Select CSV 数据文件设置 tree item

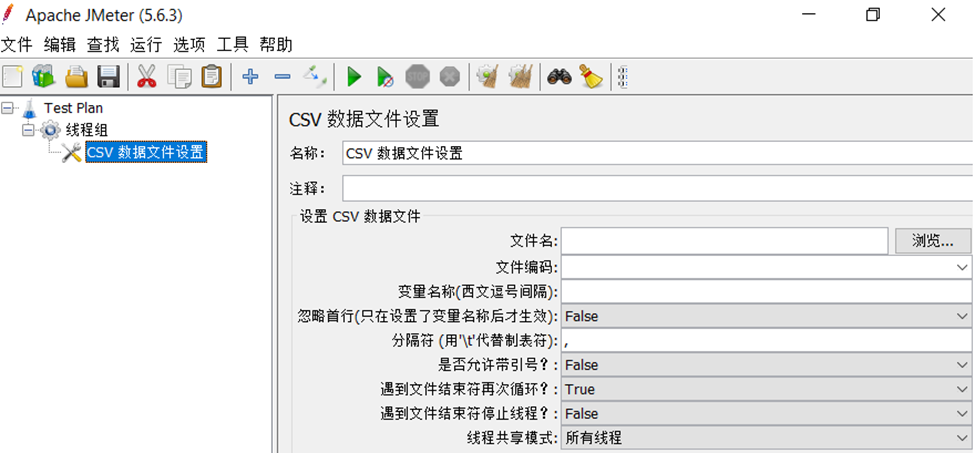tap(146, 152)
